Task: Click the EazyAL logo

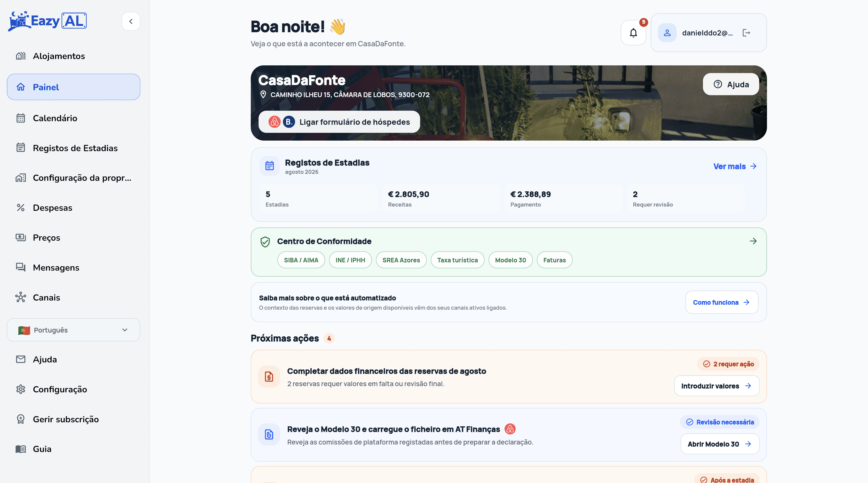Action: pos(47,21)
